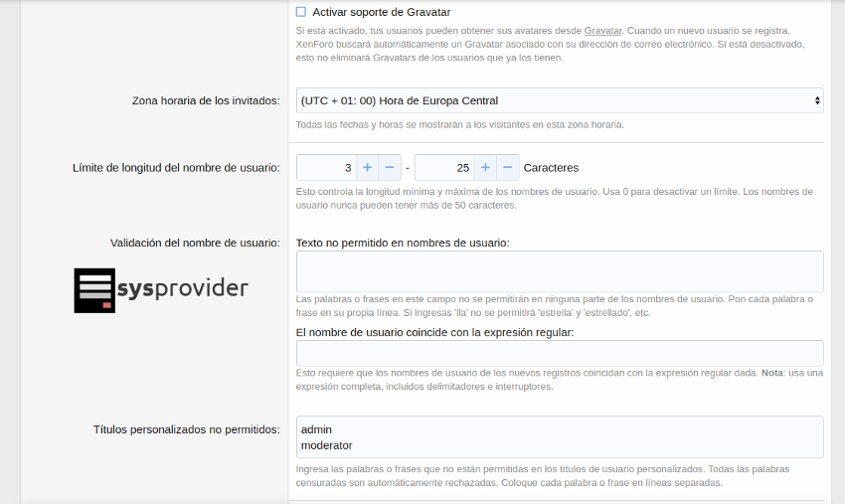The height and width of the screenshot is (504, 845).
Task: Click the Títulos personalizados no permitidos label
Action: tap(186, 429)
